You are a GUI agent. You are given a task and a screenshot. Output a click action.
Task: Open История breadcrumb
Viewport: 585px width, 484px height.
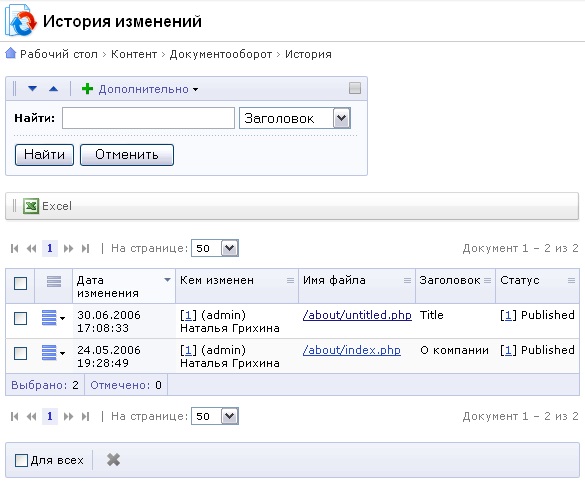pyautogui.click(x=308, y=54)
